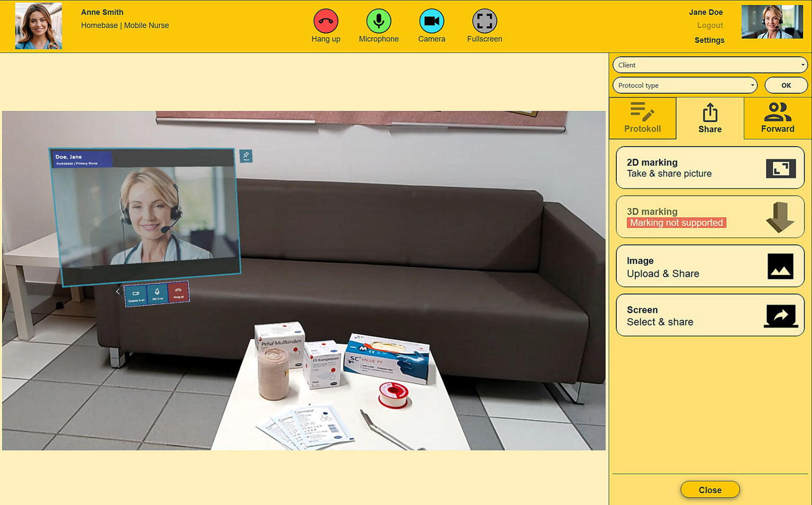Collapse the overlay controls with left chevron
812x505 pixels.
[x=118, y=291]
